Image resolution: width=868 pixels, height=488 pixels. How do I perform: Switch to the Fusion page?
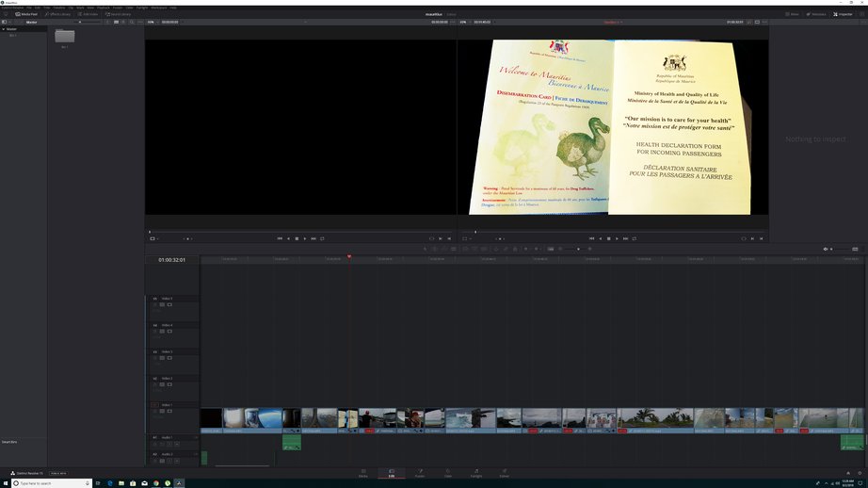point(420,473)
